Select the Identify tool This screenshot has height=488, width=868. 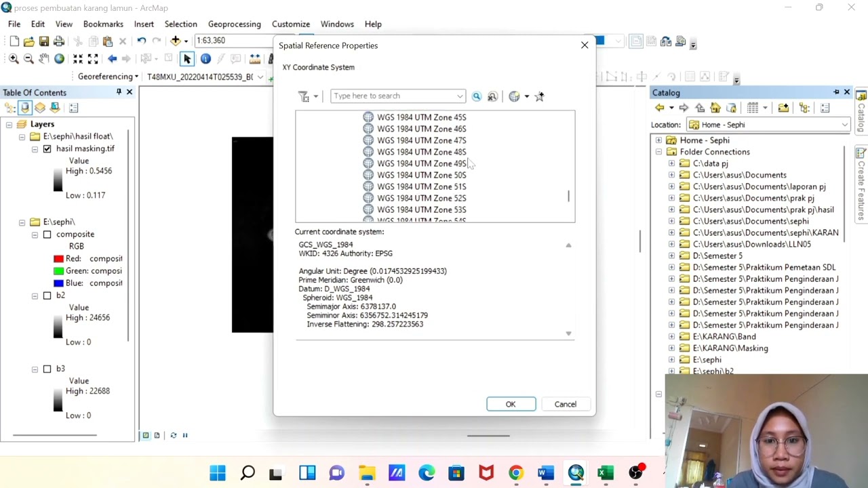[205, 59]
